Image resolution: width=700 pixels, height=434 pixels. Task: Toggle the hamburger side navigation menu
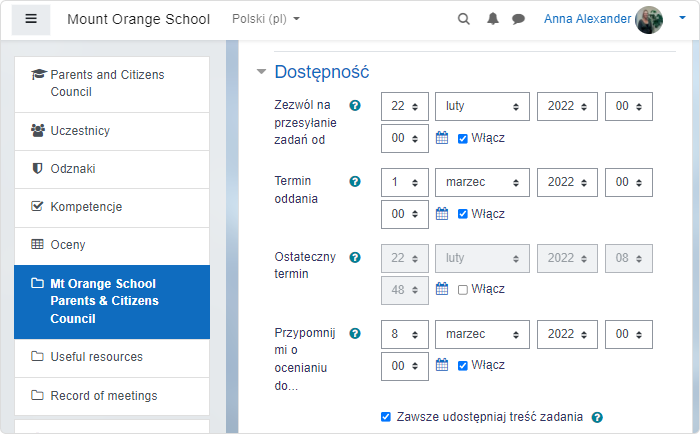[x=31, y=19]
